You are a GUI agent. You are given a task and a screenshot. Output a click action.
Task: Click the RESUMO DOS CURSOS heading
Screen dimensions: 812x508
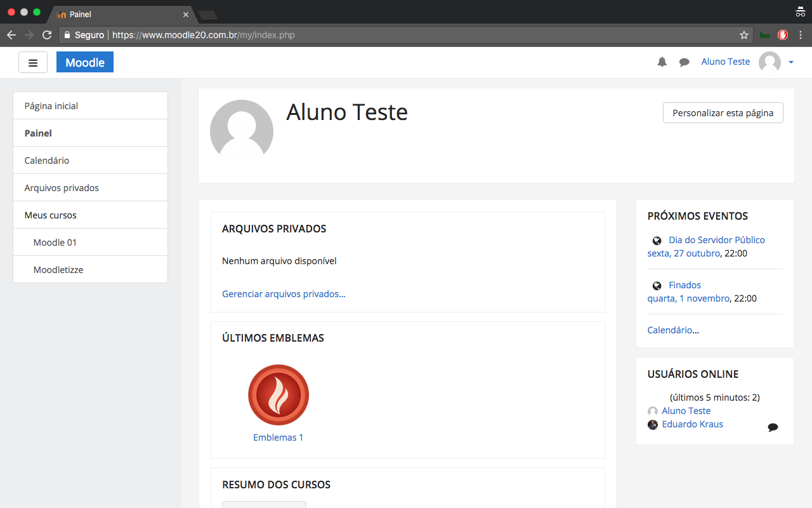pos(276,485)
